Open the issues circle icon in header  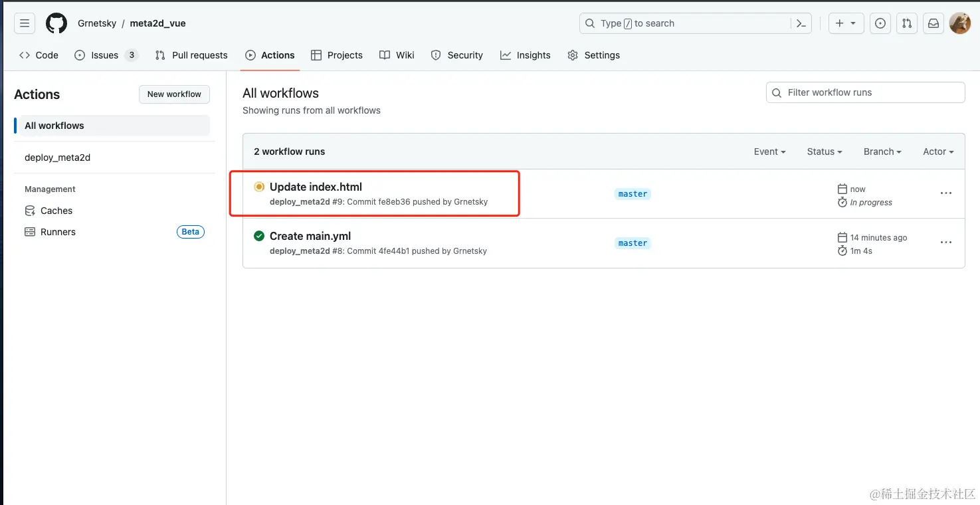[x=880, y=23]
